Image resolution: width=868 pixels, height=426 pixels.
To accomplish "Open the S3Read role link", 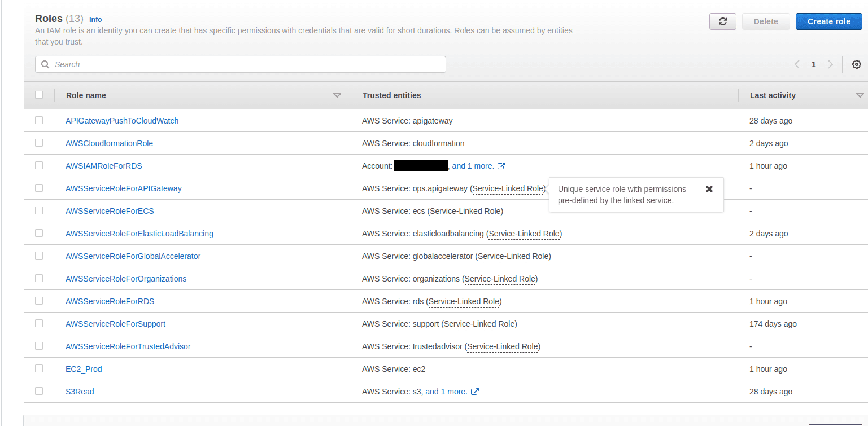I will click(80, 392).
